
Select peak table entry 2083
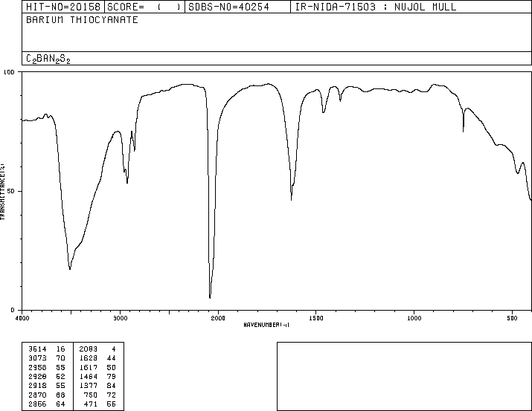point(89,349)
